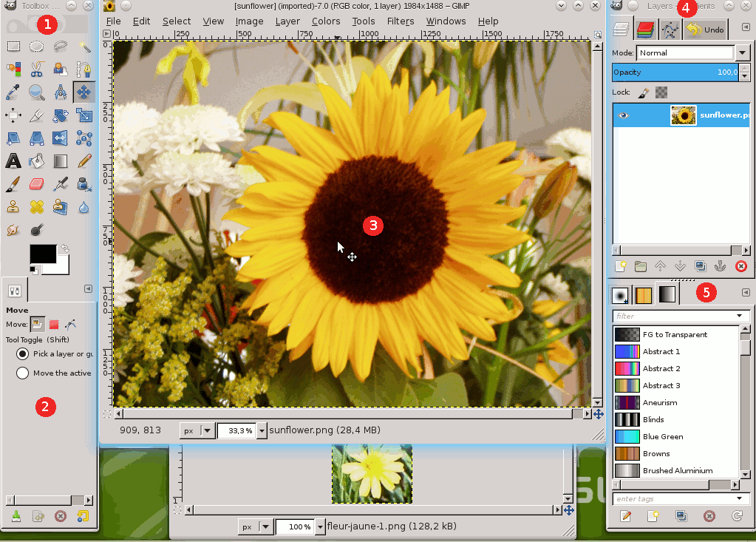The height and width of the screenshot is (542, 756).
Task: Activate the Fuzzy Select magic wand tool
Action: click(84, 46)
